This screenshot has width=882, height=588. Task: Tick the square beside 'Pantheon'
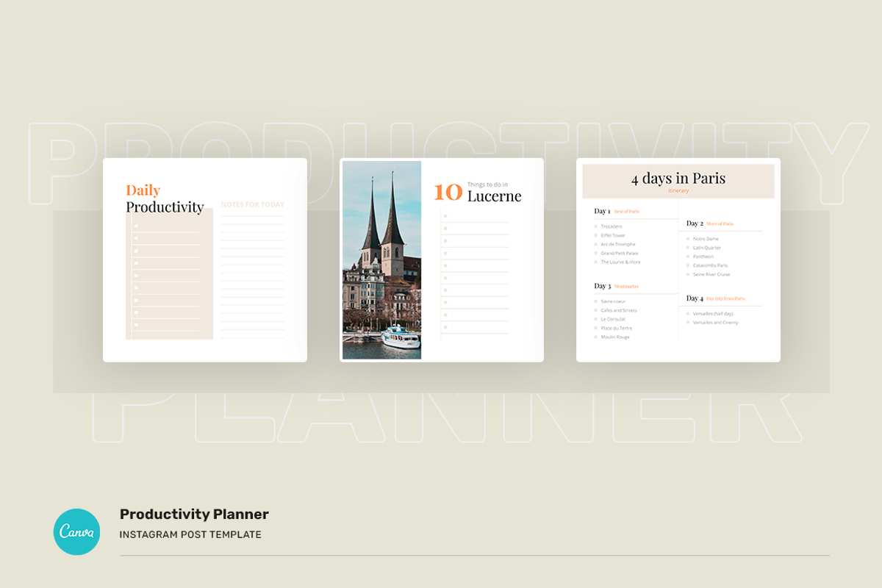688,257
